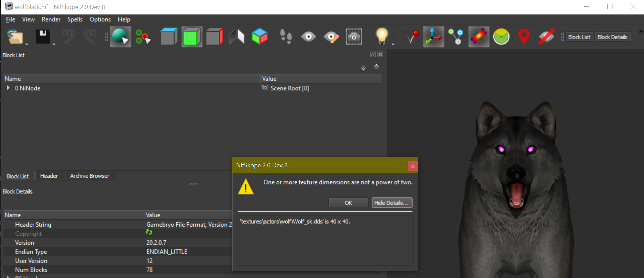Select the Select Vertices tool

(143, 37)
